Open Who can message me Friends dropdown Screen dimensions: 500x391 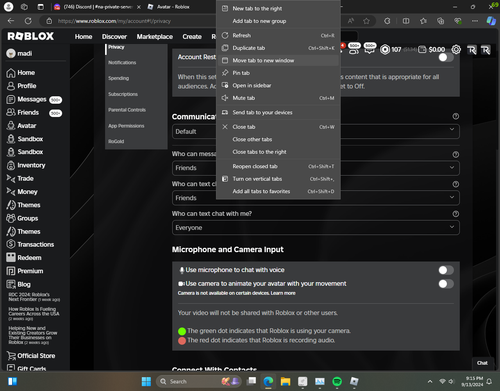pos(316,168)
